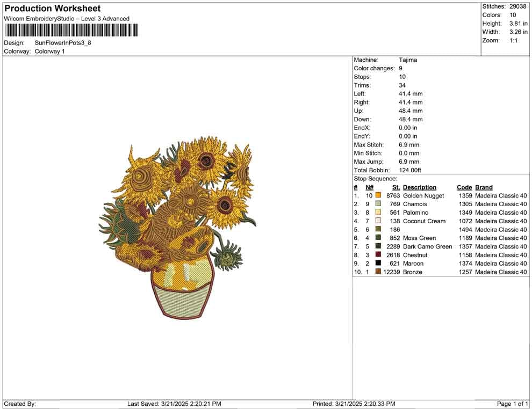Click the 'Chamois' description

[415, 204]
